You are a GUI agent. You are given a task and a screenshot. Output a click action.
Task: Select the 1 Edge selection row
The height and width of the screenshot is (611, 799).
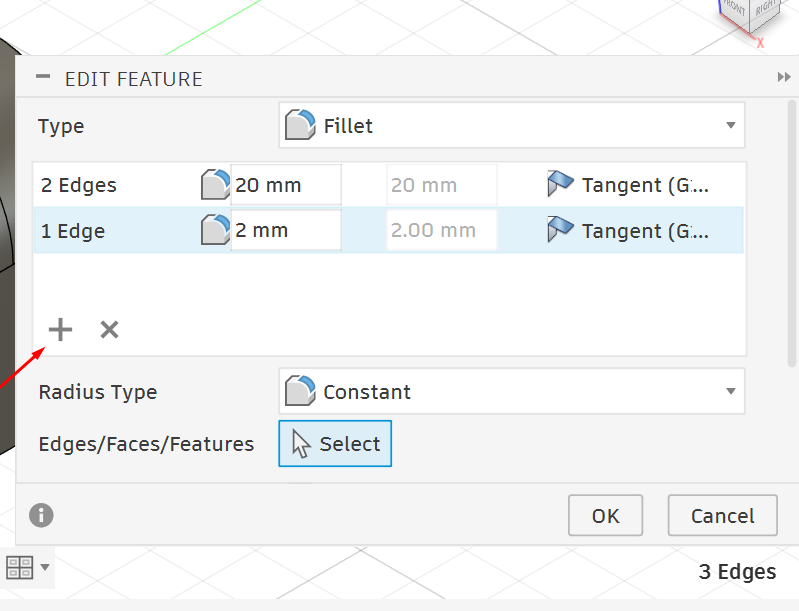tap(388, 230)
